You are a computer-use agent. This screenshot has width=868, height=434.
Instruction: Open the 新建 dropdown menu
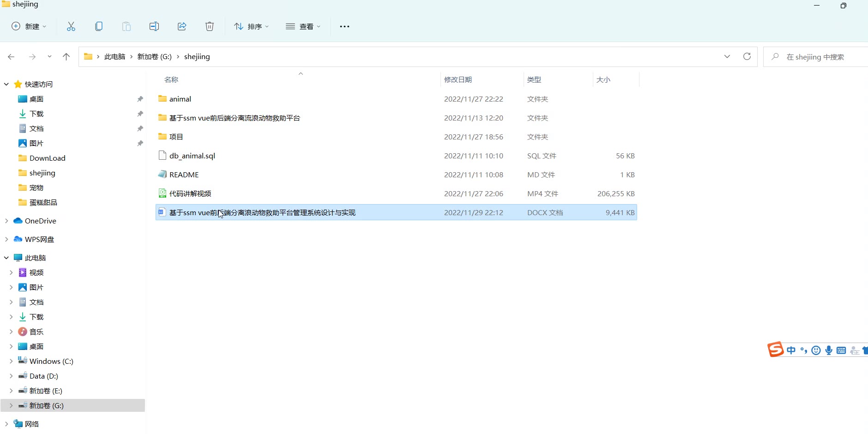29,26
